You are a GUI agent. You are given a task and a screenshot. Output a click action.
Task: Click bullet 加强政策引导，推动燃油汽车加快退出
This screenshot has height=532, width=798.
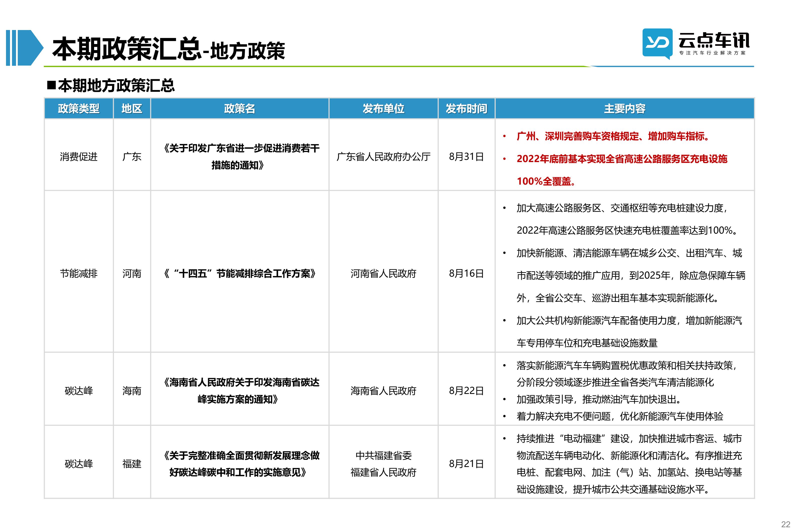599,399
